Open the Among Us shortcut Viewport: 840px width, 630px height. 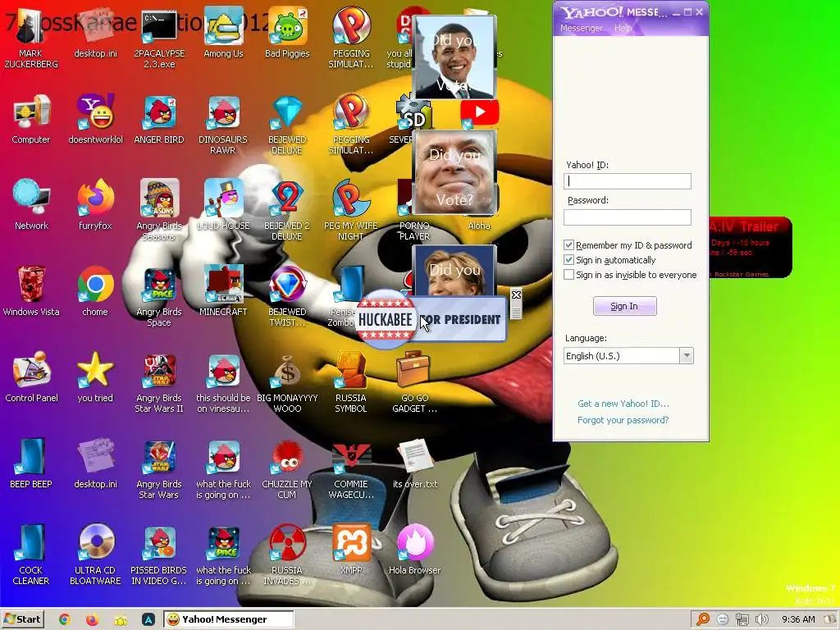click(223, 33)
